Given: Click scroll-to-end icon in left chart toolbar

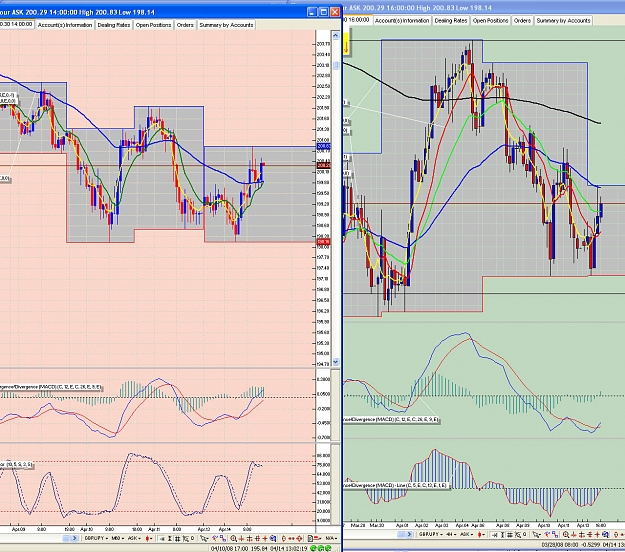Looking at the screenshot, I should (x=162, y=538).
